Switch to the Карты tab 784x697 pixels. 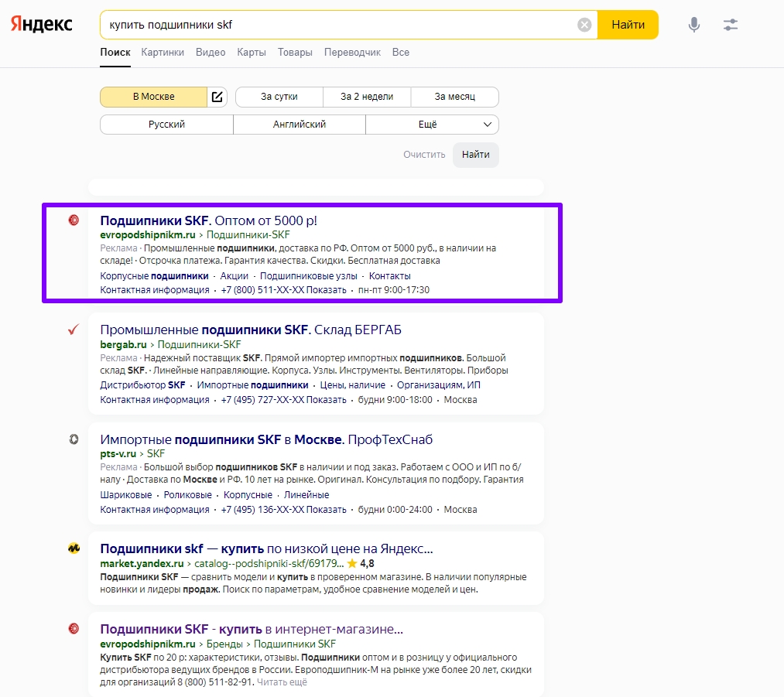(x=252, y=53)
